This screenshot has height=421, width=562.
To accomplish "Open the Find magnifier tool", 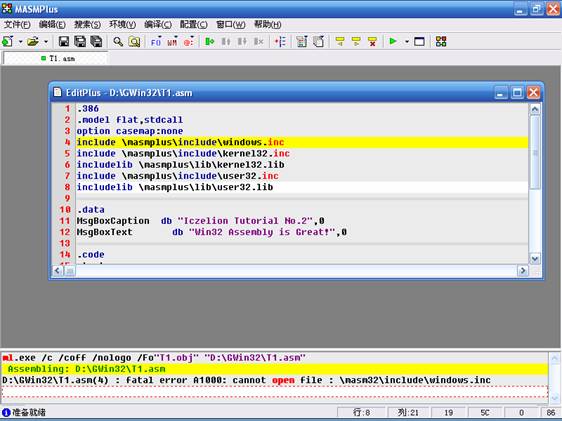I will (x=118, y=42).
